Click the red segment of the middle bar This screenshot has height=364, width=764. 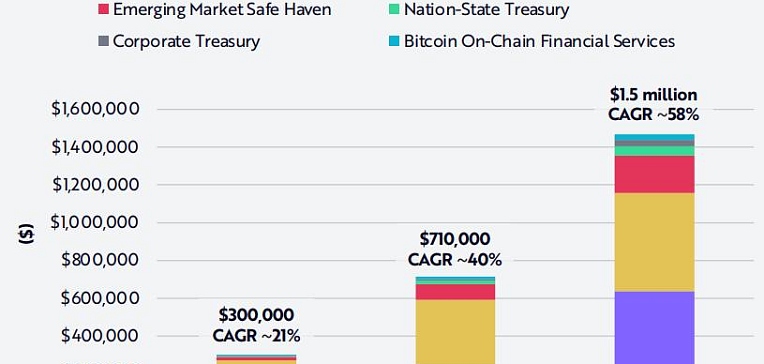click(x=455, y=291)
